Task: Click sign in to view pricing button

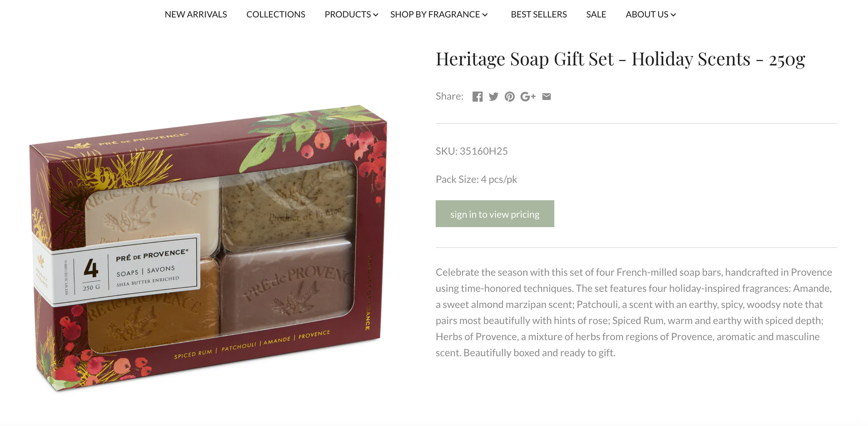Action: click(495, 214)
